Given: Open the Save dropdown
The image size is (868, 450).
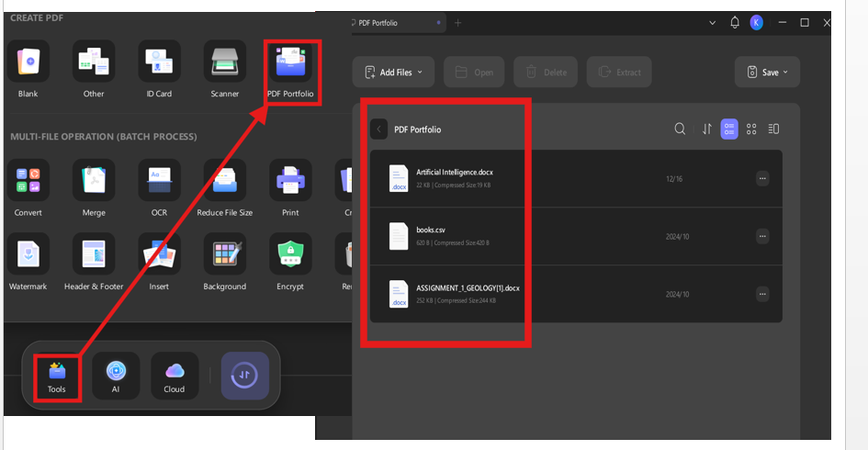Looking at the screenshot, I should [x=767, y=72].
